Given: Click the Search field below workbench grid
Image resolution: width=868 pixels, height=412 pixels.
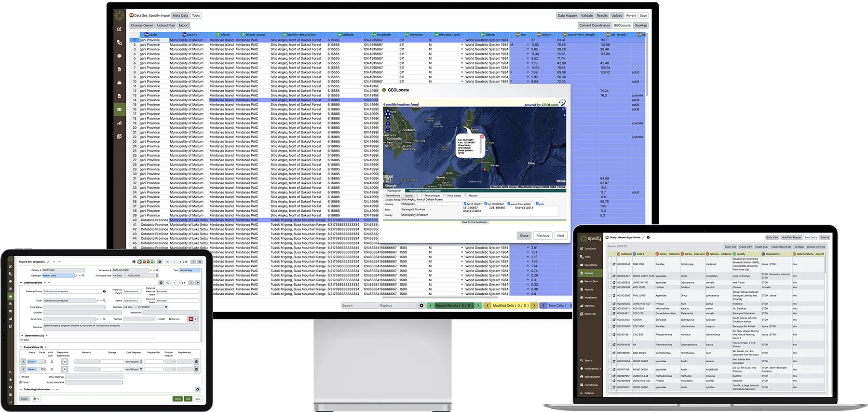Looking at the screenshot, I should pos(359,305).
